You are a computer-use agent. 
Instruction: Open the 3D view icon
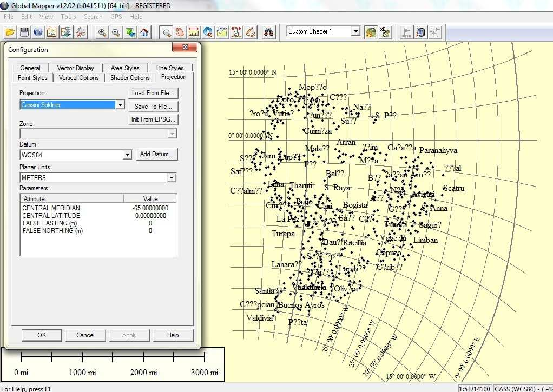coord(385,32)
